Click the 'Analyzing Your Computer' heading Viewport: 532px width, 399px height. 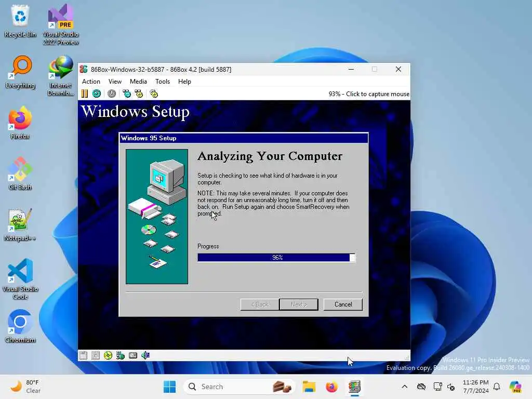[270, 156]
